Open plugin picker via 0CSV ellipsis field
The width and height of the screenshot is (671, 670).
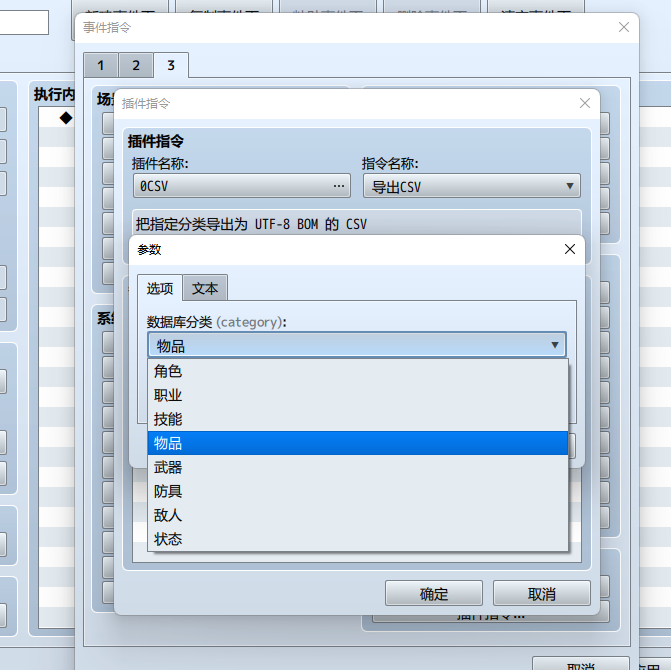click(242, 186)
